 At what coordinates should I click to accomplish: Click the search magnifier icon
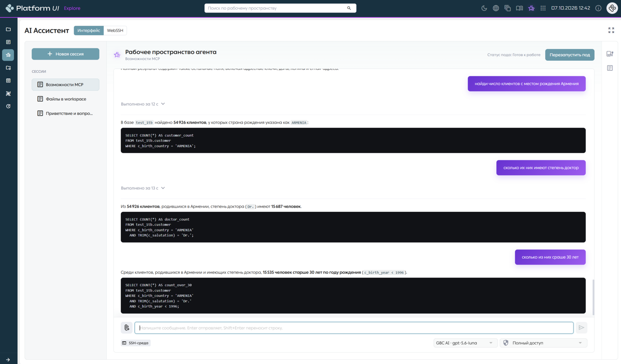349,8
